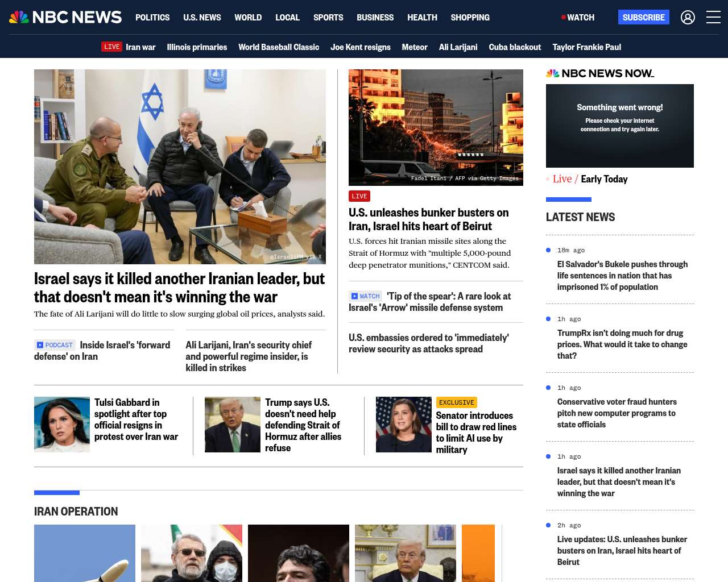This screenshot has width=728, height=582.
Task: Open the Ali Larijani trending topic
Action: 458,47
